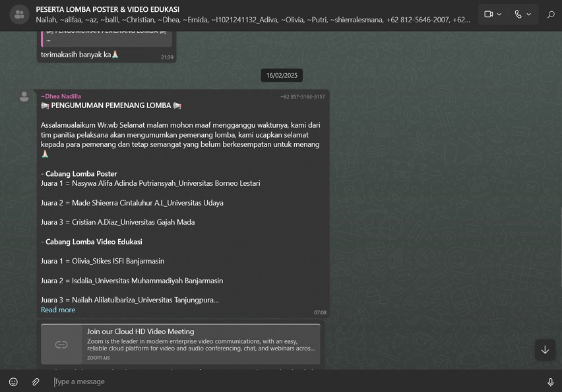The height and width of the screenshot is (392, 562).
Task: Expand announcement with Read more
Action: (58, 310)
